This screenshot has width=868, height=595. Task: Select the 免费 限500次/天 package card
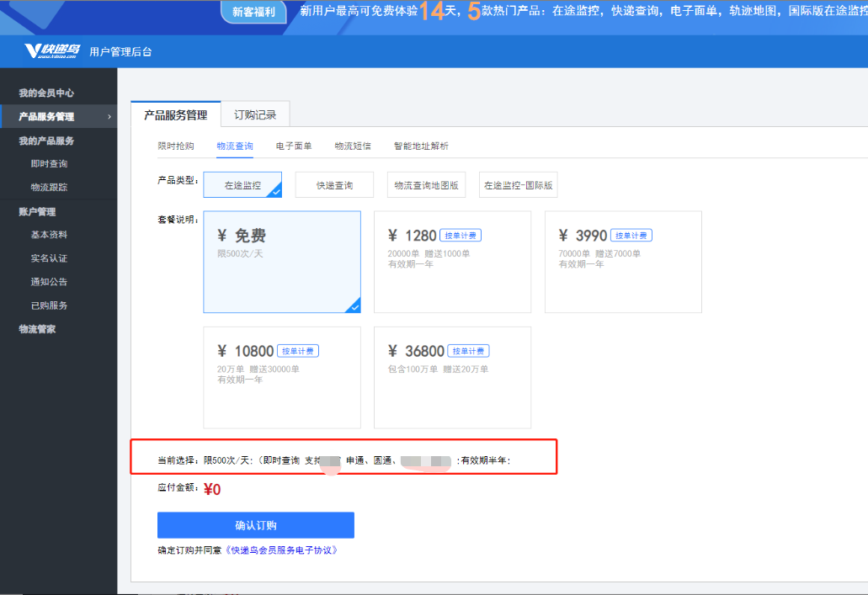[x=282, y=262]
